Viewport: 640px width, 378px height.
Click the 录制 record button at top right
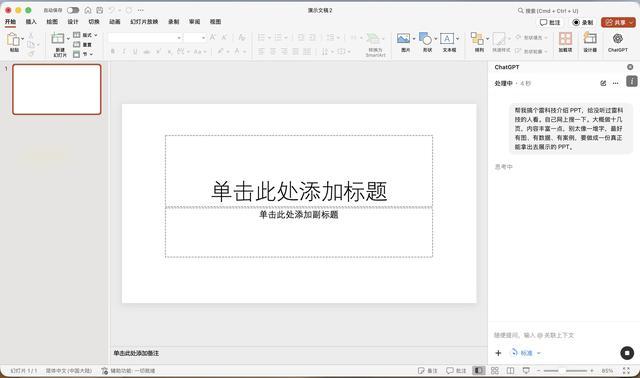pyautogui.click(x=582, y=22)
